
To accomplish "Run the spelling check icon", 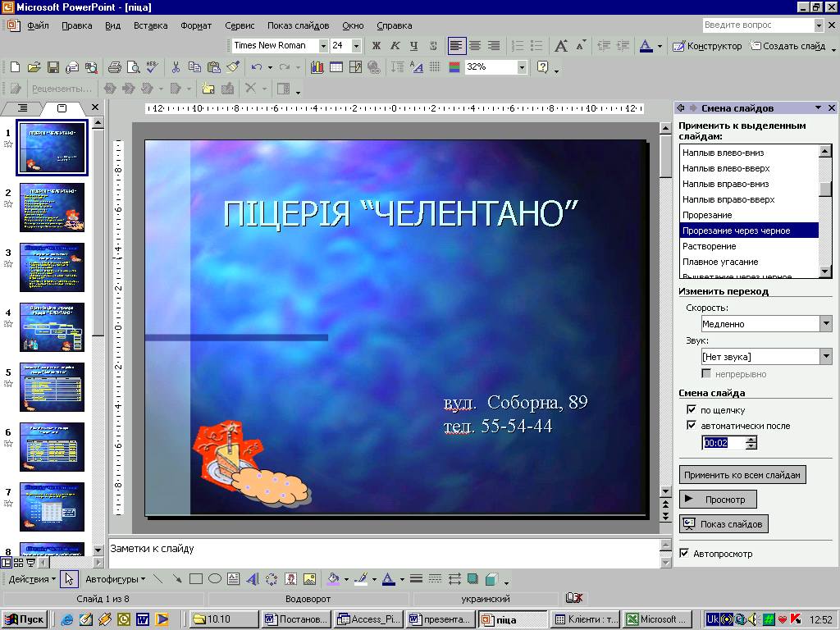I will point(152,67).
